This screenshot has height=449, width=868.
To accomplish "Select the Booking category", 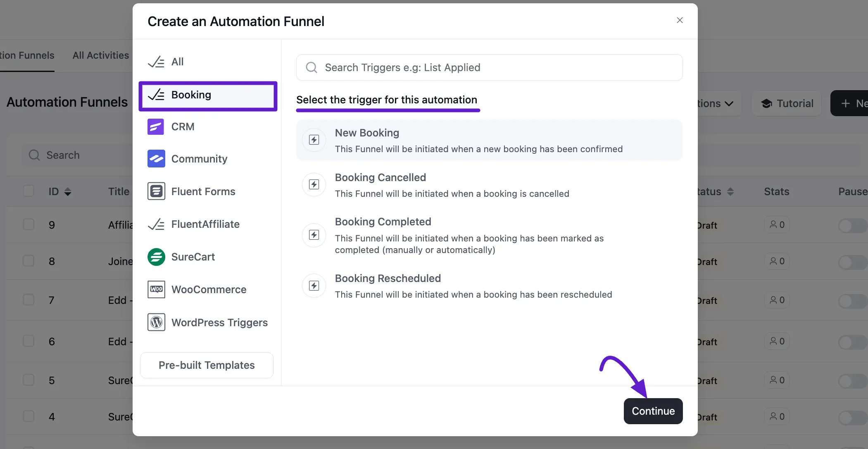I will (208, 96).
